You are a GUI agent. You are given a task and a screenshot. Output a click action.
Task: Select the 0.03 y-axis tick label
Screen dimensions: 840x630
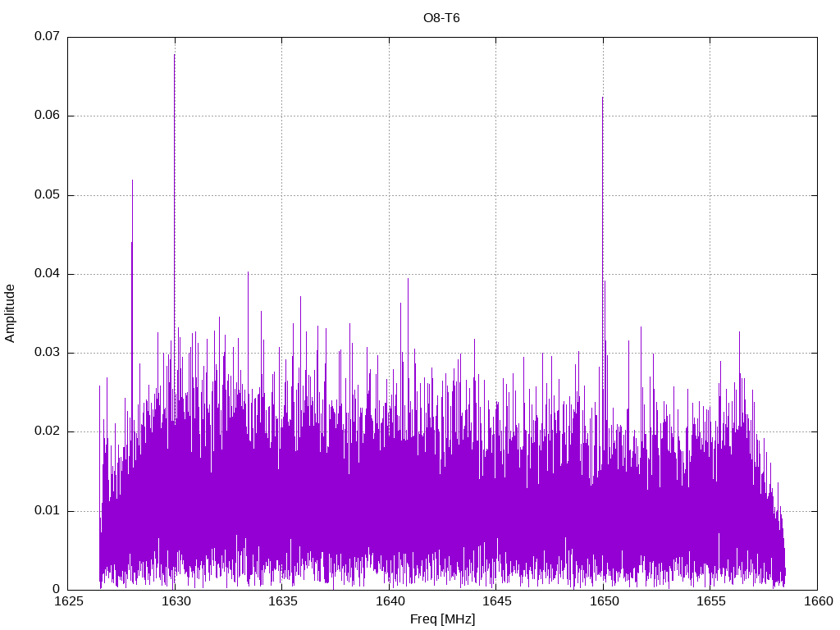(x=47, y=353)
